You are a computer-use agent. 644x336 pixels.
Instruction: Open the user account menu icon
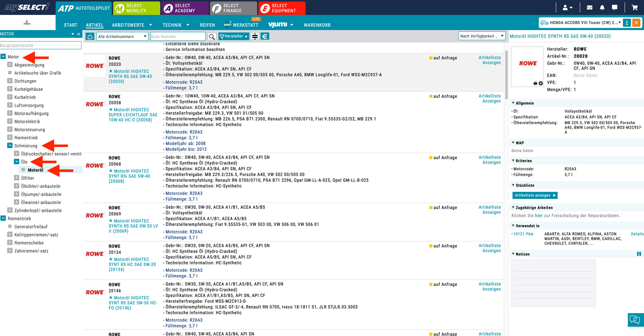pos(567,7)
